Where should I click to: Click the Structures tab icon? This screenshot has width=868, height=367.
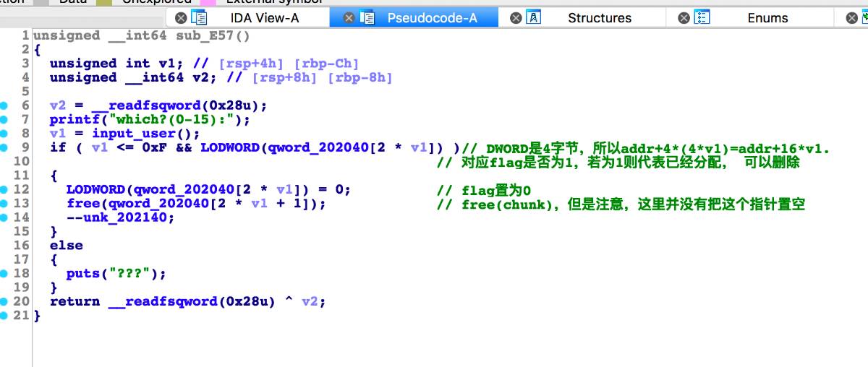[x=534, y=18]
